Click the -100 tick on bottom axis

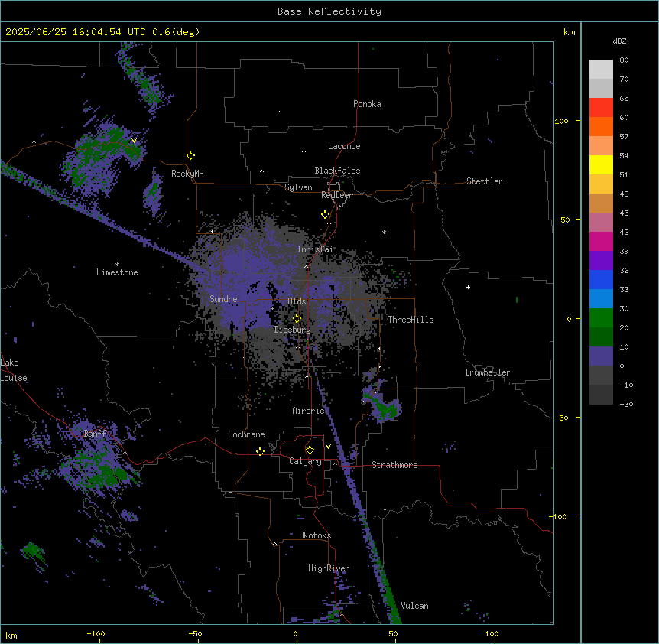point(96,633)
